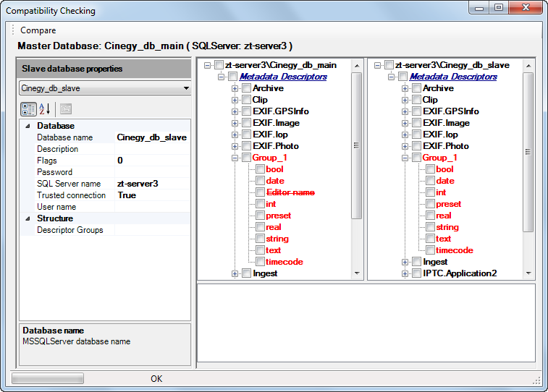Collapse the zt-server3\Cinegy_db_slave root node
Image resolution: width=548 pixels, height=392 pixels.
coord(377,65)
